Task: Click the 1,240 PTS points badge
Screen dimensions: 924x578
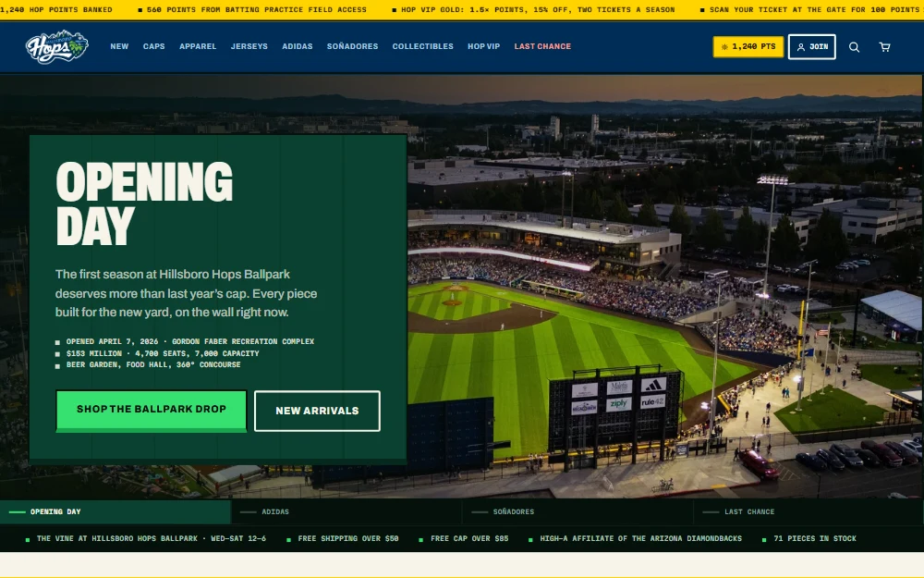Action: click(748, 46)
